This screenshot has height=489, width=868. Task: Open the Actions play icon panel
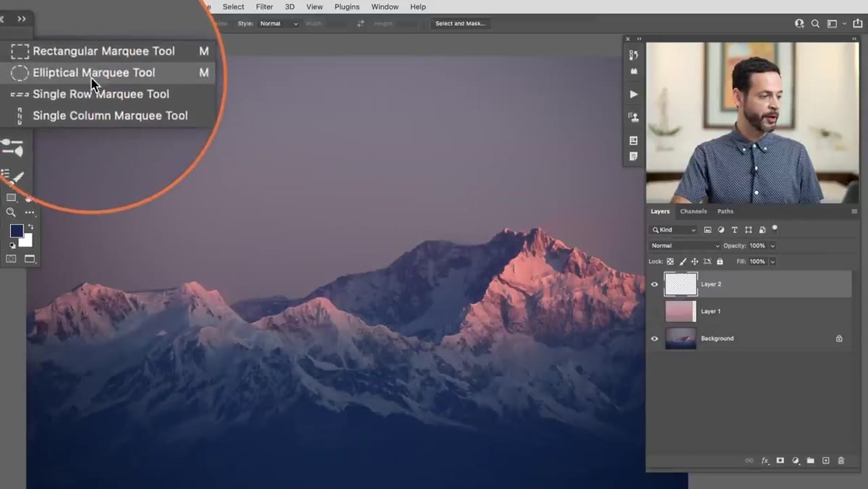[x=634, y=94]
